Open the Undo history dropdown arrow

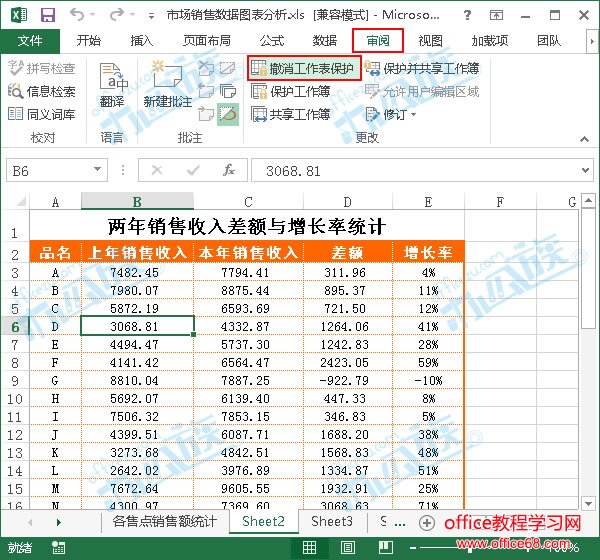coord(93,15)
